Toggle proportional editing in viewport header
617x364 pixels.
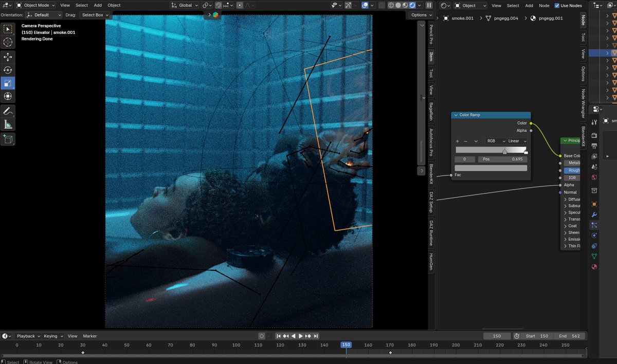click(240, 5)
